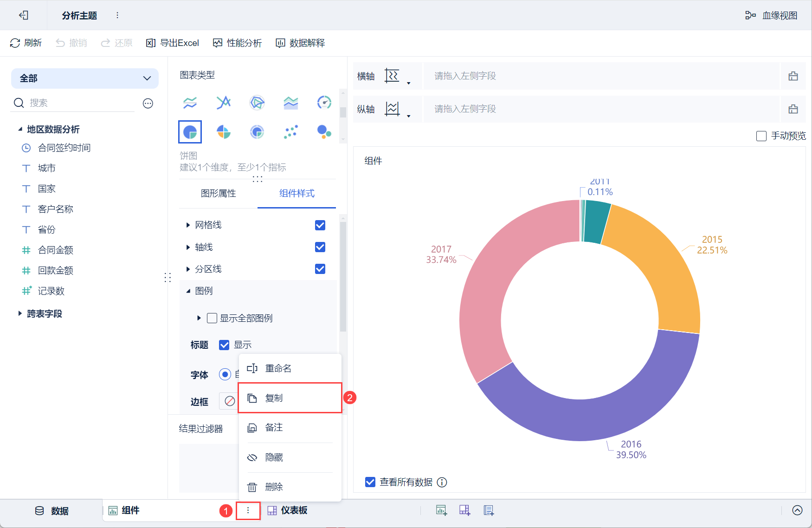
Task: Switch to the 仪表板 bottom tab
Action: point(288,510)
